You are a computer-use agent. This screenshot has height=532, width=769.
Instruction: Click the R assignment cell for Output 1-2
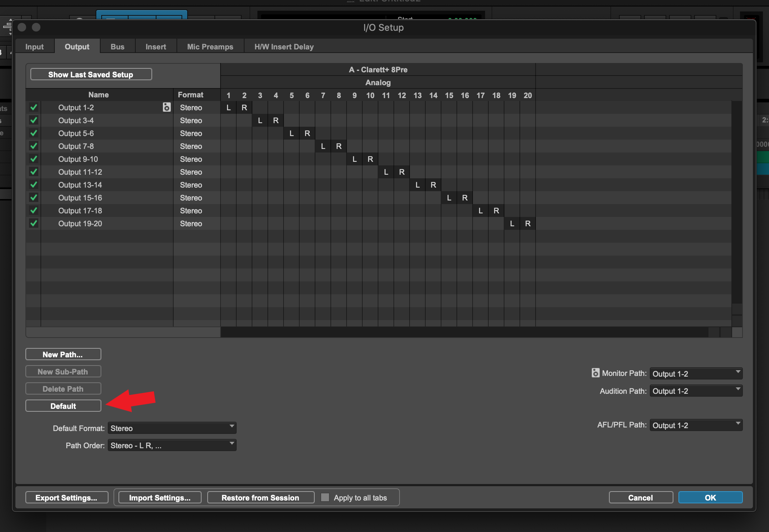coord(244,107)
